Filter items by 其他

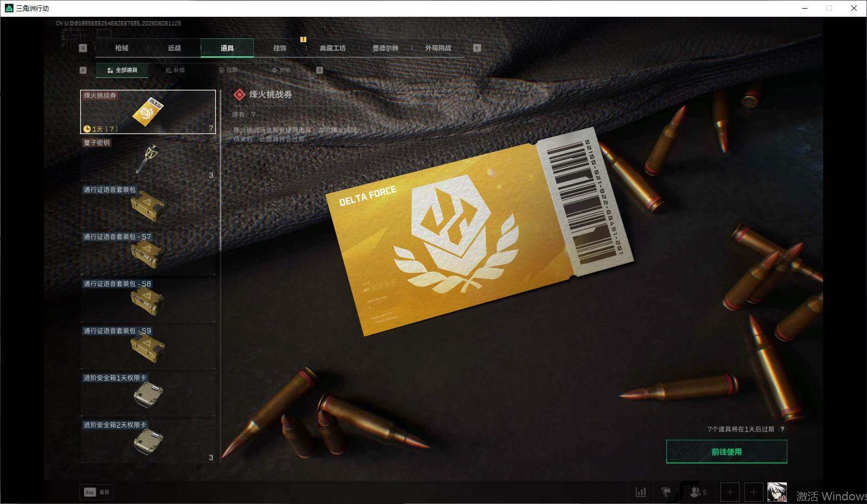[x=281, y=70]
